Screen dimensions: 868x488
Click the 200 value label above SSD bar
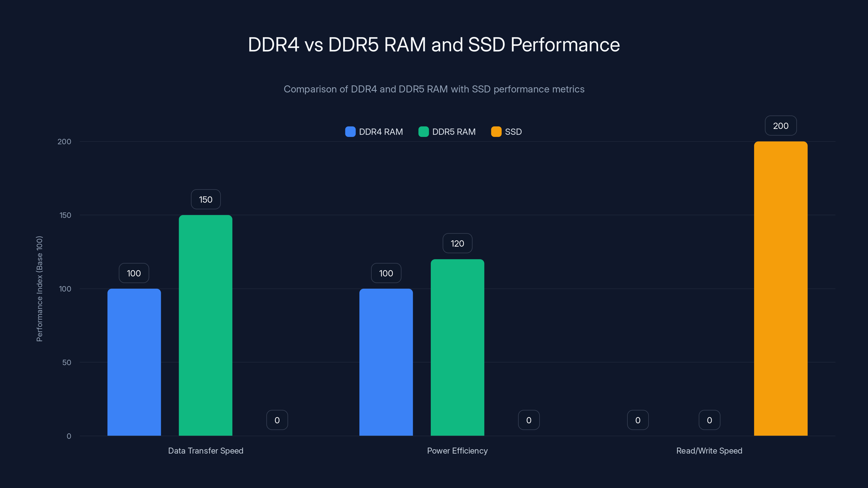781,126
